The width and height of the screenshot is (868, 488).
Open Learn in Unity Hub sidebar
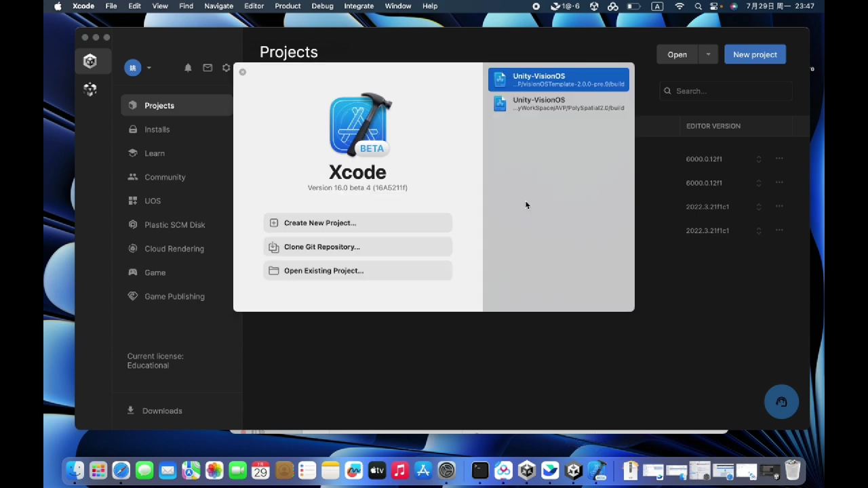click(176, 153)
